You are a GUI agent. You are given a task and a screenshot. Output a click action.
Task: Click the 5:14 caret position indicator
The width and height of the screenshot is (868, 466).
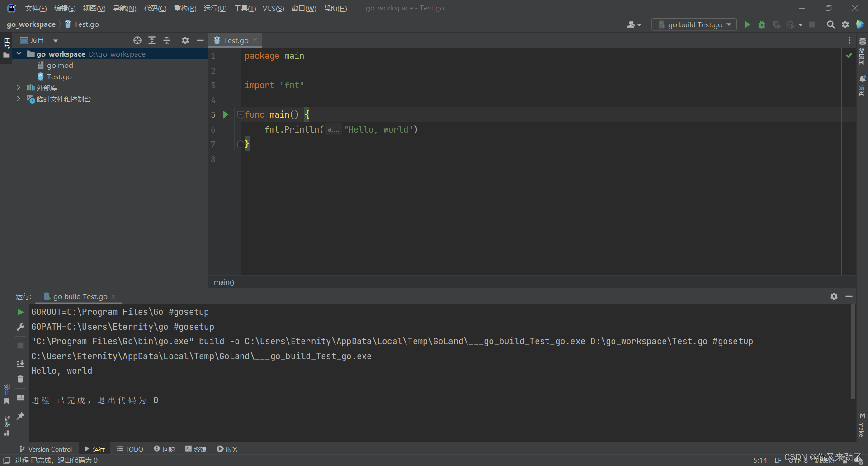click(760, 460)
